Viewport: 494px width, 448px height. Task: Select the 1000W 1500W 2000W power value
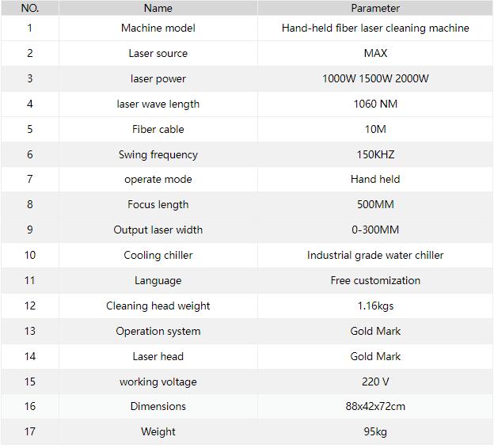(375, 78)
